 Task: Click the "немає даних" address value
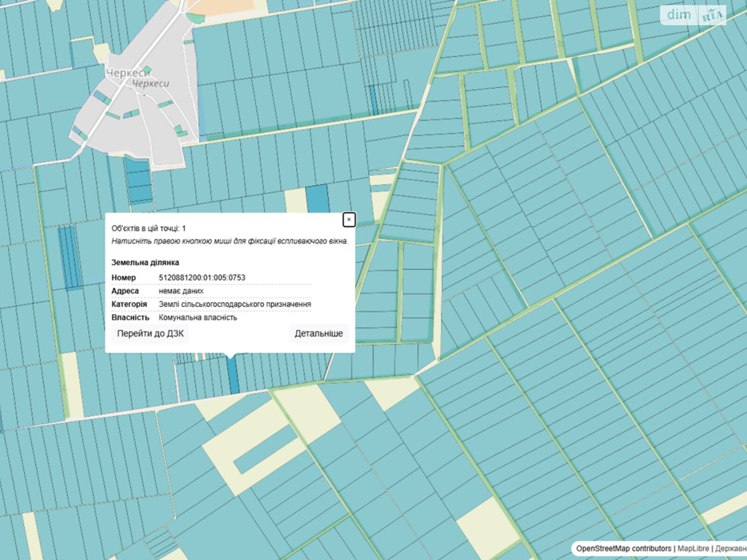tap(181, 291)
